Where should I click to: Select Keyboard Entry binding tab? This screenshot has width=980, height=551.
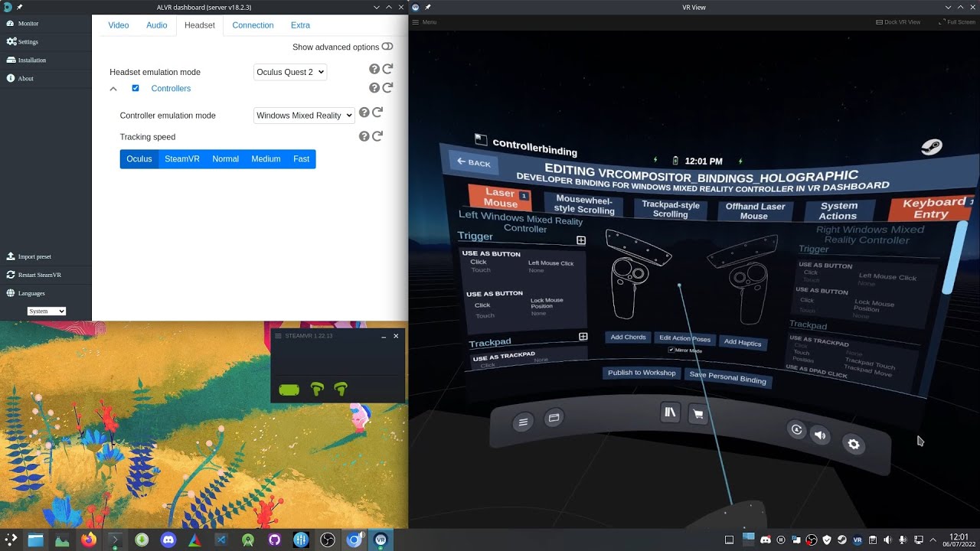coord(933,208)
